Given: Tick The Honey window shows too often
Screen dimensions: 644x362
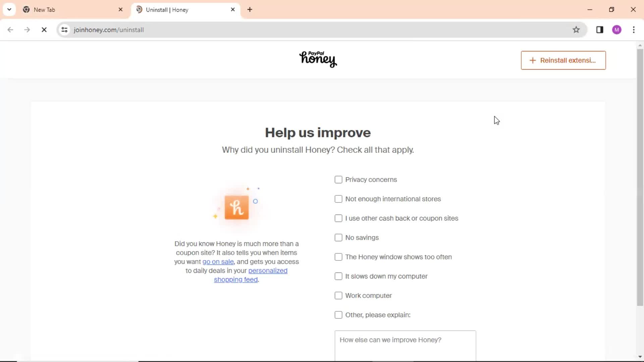Looking at the screenshot, I should click(338, 257).
